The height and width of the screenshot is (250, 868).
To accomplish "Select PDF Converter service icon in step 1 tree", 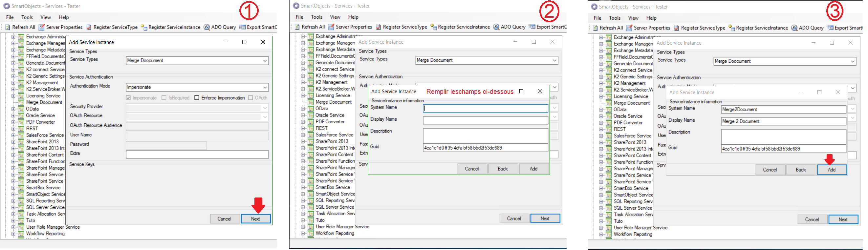I will pyautogui.click(x=21, y=122).
